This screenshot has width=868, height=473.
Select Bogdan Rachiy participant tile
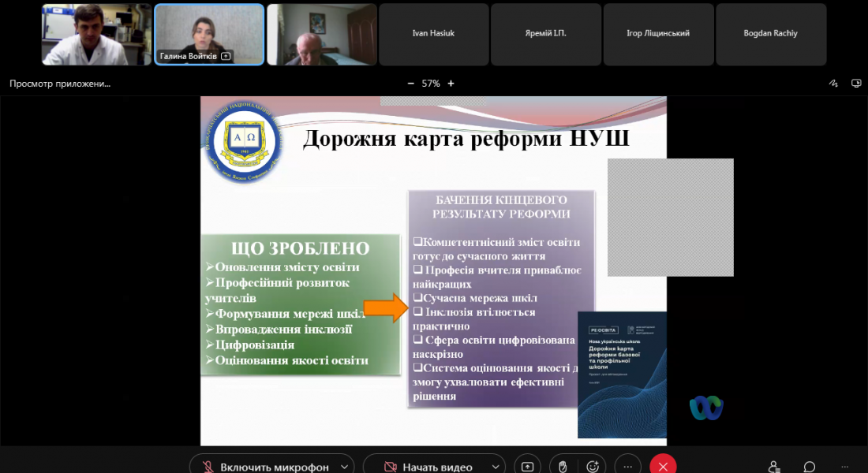771,34
